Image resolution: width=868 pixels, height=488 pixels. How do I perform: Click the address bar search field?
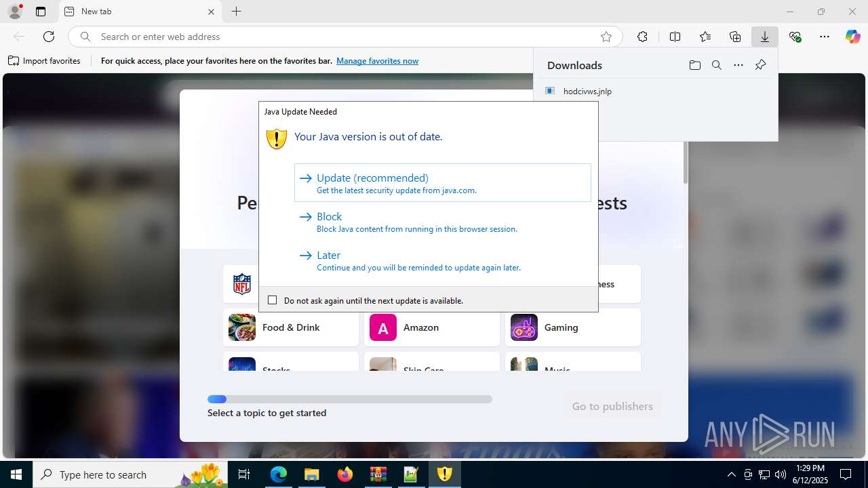(346, 37)
